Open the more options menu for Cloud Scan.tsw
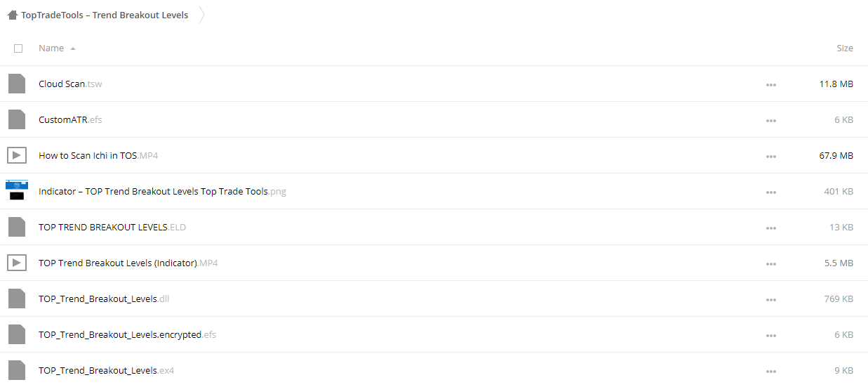The height and width of the screenshot is (387, 868). 771,84
